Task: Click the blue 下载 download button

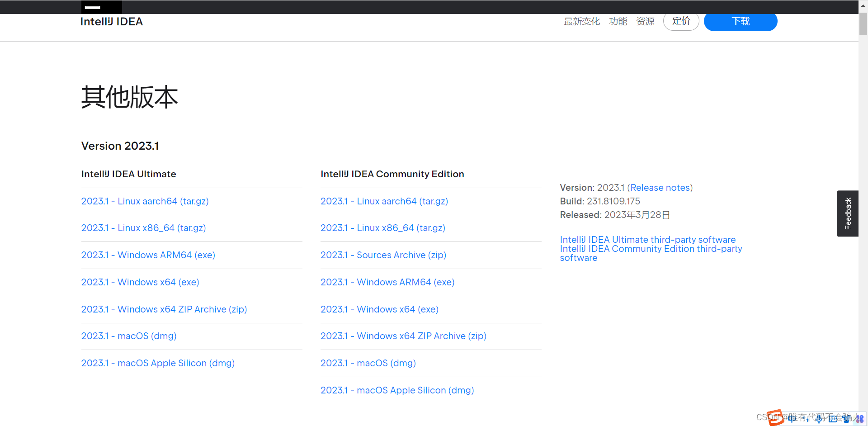Action: tap(741, 22)
